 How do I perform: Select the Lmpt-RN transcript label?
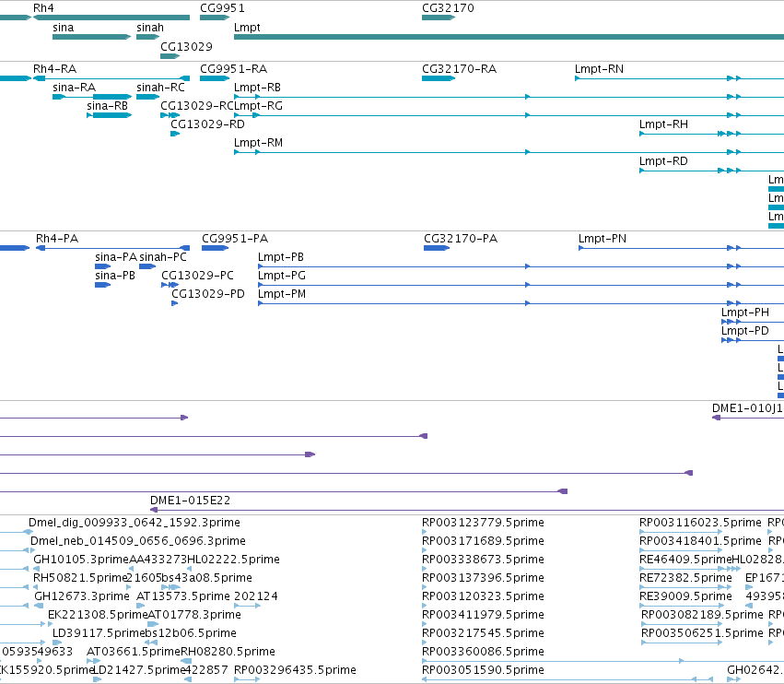coord(599,69)
